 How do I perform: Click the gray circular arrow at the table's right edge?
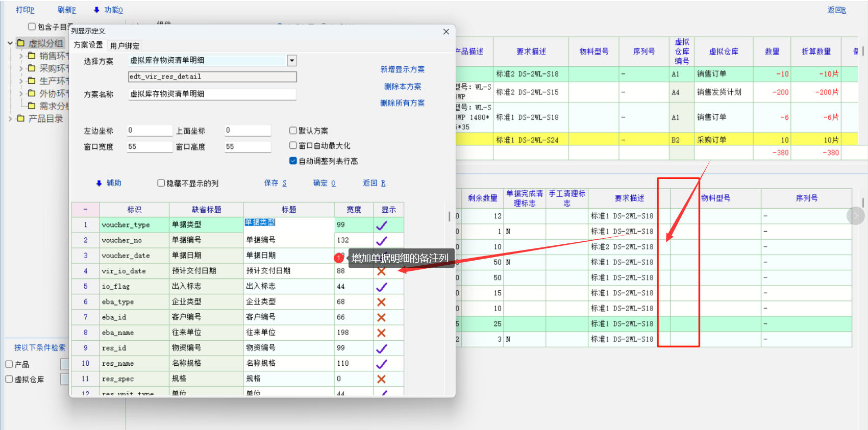coord(855,216)
